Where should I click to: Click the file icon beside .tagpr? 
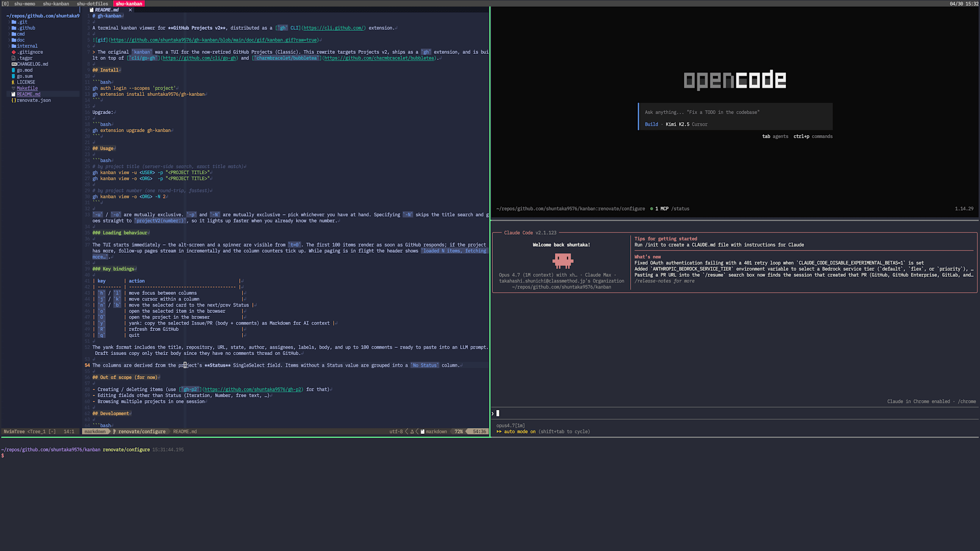(x=14, y=58)
